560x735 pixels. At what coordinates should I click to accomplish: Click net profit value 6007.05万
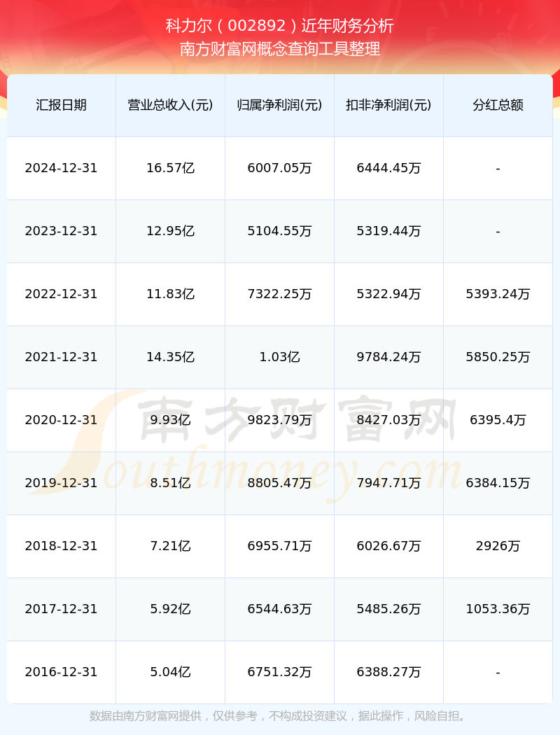click(279, 168)
